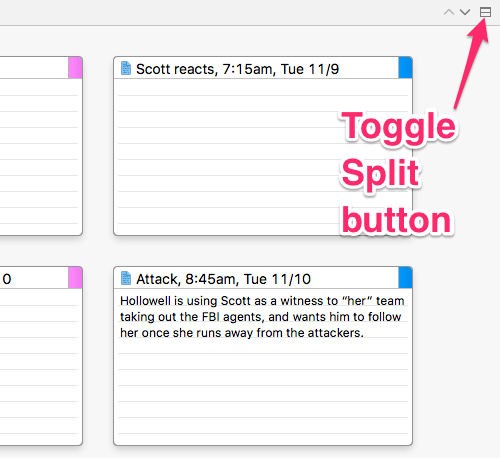Click the Scott reacts card document icon

126,68
